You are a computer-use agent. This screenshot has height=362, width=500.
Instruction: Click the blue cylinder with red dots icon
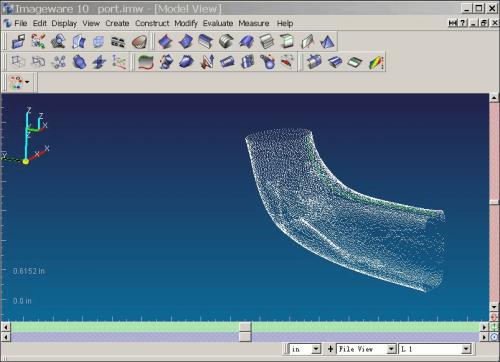(x=166, y=62)
